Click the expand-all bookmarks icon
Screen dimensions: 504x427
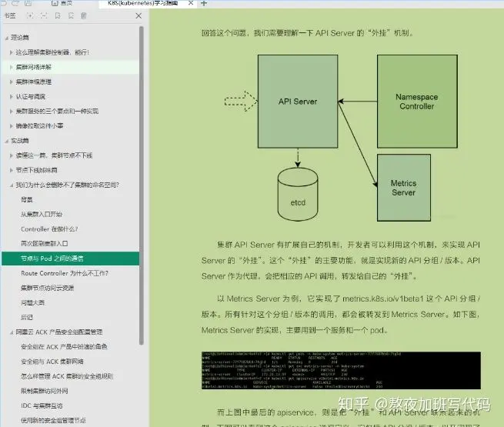coord(30,15)
